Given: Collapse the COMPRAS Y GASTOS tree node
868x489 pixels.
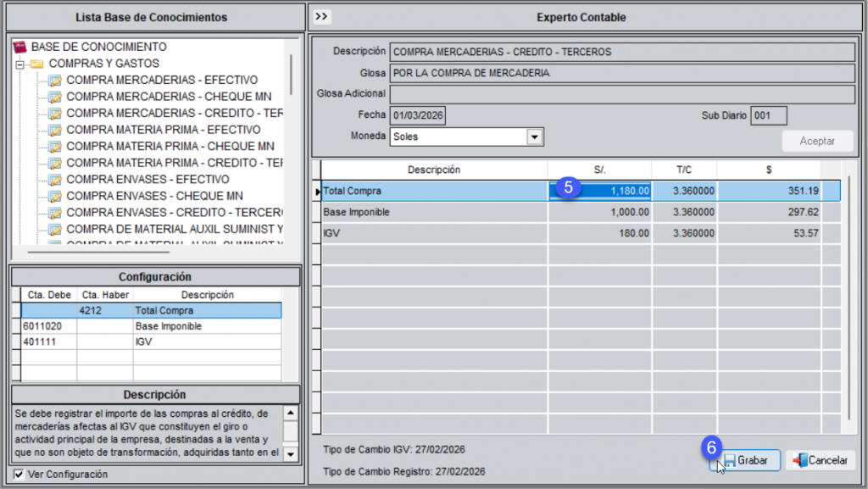Looking at the screenshot, I should [20, 64].
